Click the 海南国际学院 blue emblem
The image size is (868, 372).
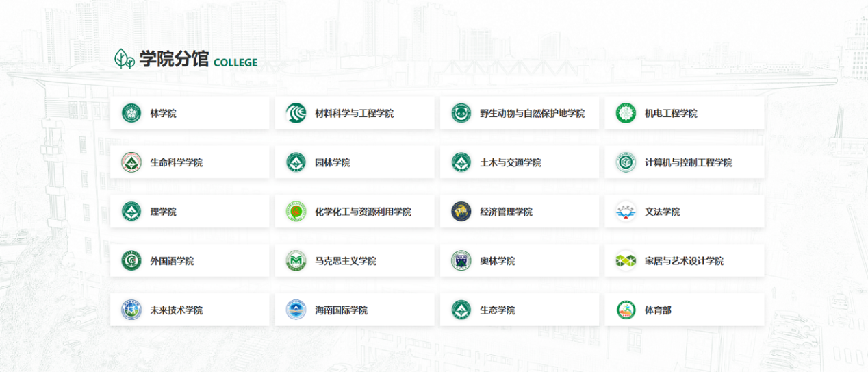pos(296,310)
